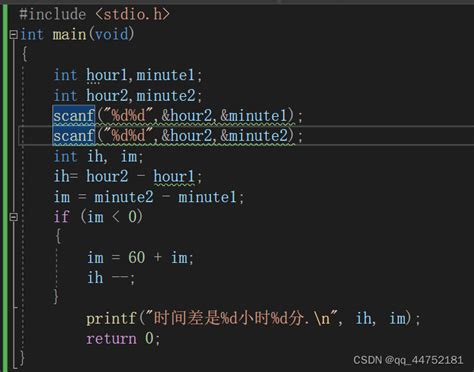This screenshot has width=474, height=372.
Task: Collapse the main function fold marker
Action: [13, 34]
